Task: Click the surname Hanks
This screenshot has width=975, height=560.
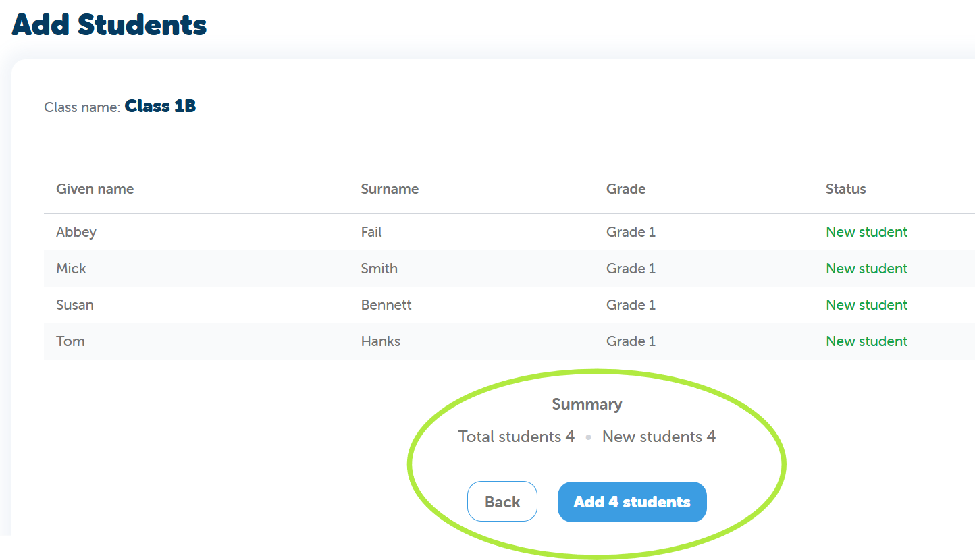Action: 380,341
